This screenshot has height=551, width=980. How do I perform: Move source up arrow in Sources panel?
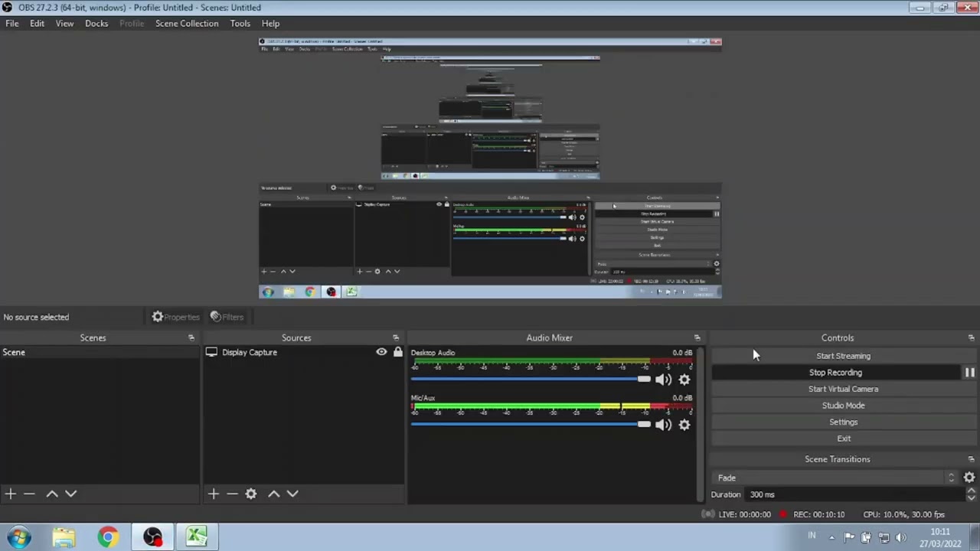[274, 494]
